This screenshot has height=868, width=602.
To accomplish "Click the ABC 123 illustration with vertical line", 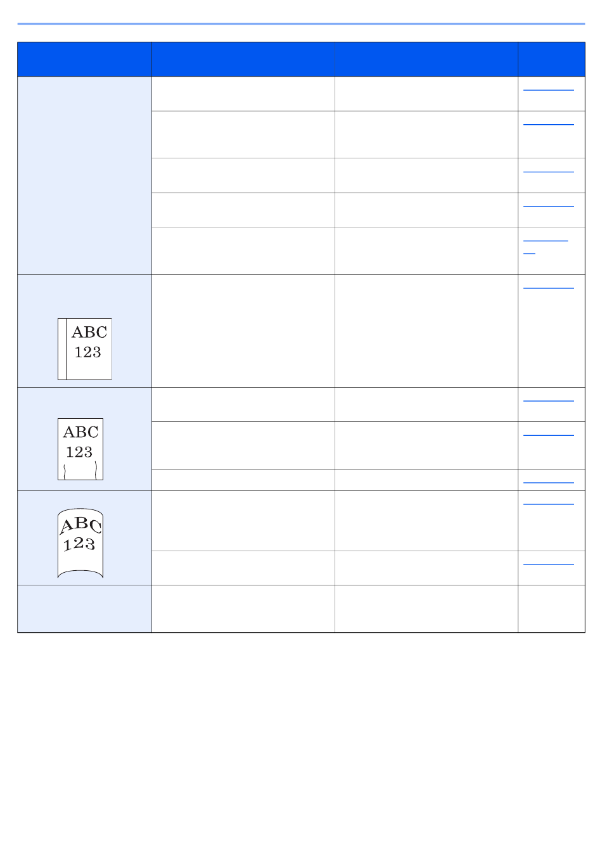I will 84,348.
